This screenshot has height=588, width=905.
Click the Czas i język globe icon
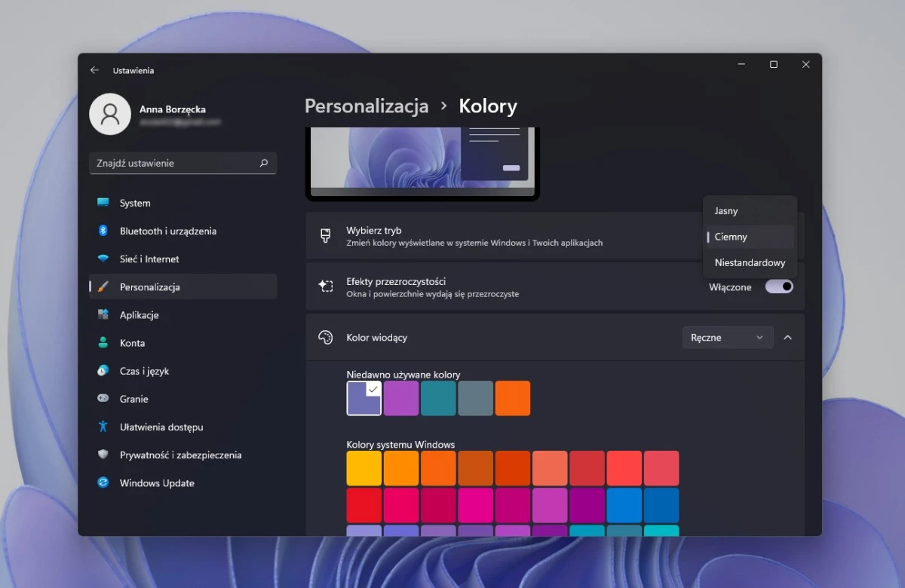click(103, 371)
